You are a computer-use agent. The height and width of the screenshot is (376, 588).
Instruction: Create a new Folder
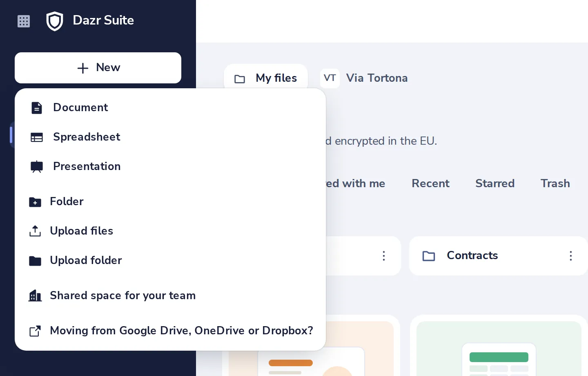(170, 201)
